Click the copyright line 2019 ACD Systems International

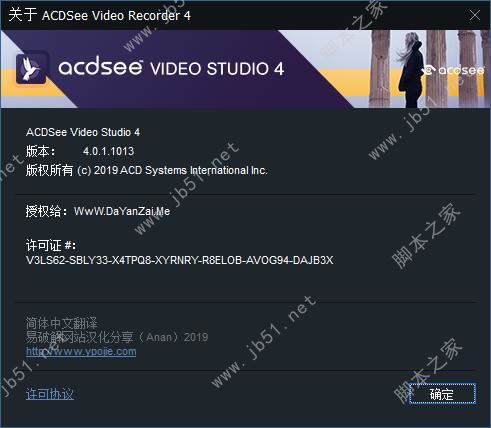(147, 170)
